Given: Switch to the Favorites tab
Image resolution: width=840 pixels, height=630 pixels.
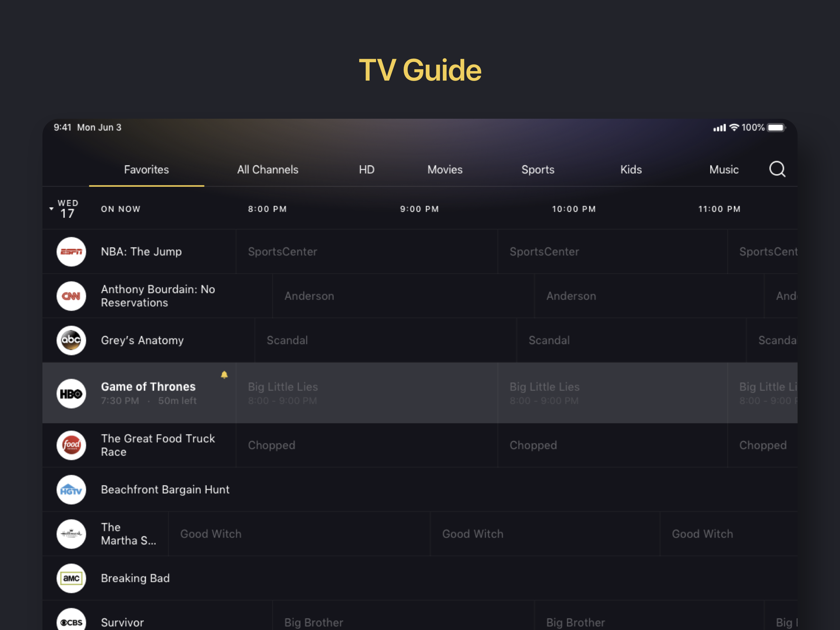Looking at the screenshot, I should click(147, 169).
